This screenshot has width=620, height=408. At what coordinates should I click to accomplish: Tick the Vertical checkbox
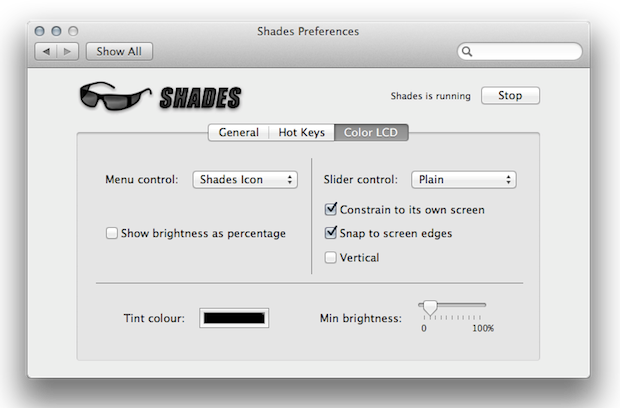(x=331, y=257)
